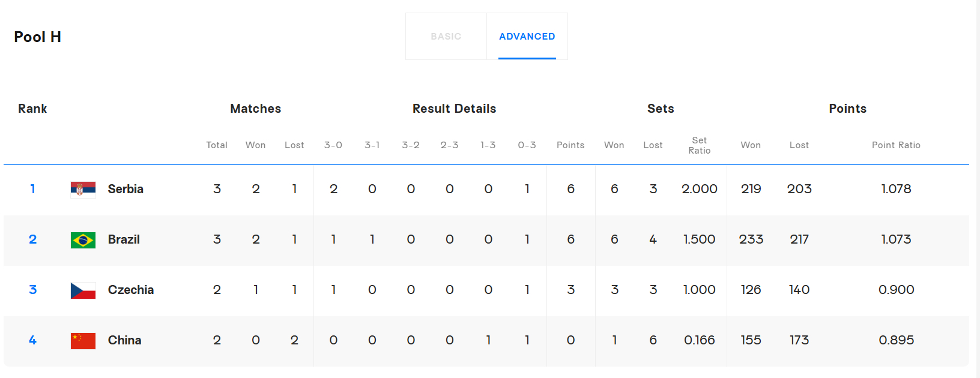The height and width of the screenshot is (378, 980).
Task: Click the Serbia flag icon
Action: coord(83,190)
